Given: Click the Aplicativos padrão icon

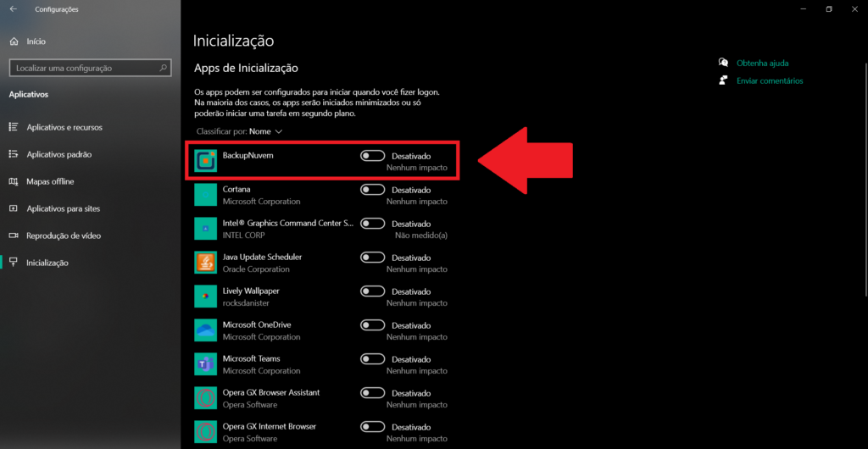Looking at the screenshot, I should [x=14, y=154].
